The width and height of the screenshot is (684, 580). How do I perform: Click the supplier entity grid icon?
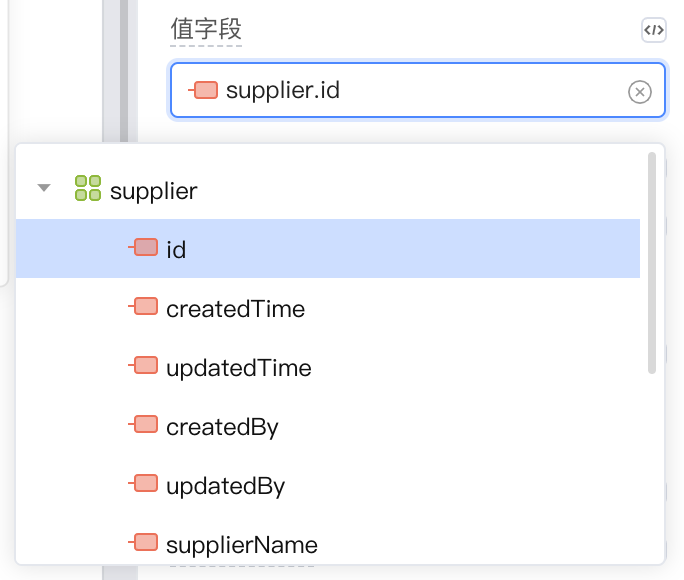[88, 188]
